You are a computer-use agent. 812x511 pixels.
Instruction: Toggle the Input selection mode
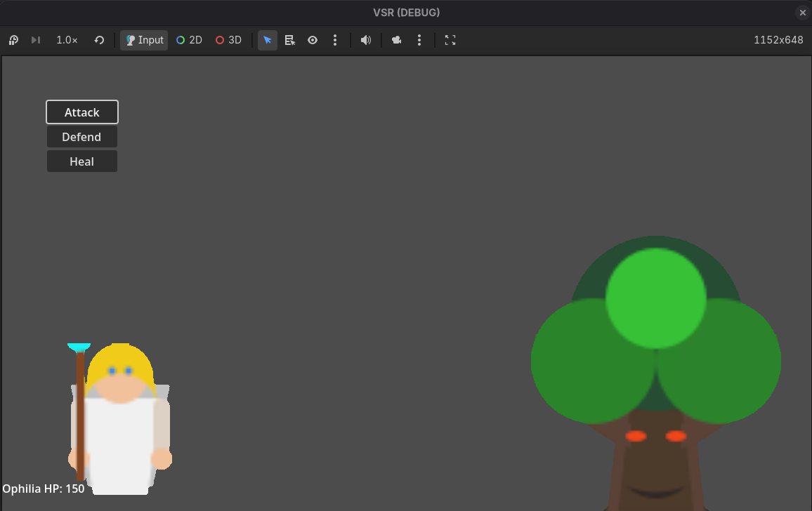pyautogui.click(x=144, y=40)
